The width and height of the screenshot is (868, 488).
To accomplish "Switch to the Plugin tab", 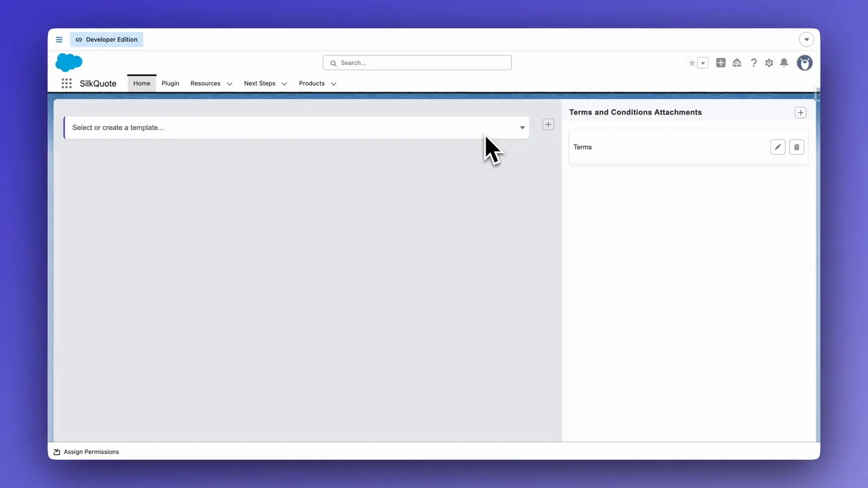I will coord(170,83).
